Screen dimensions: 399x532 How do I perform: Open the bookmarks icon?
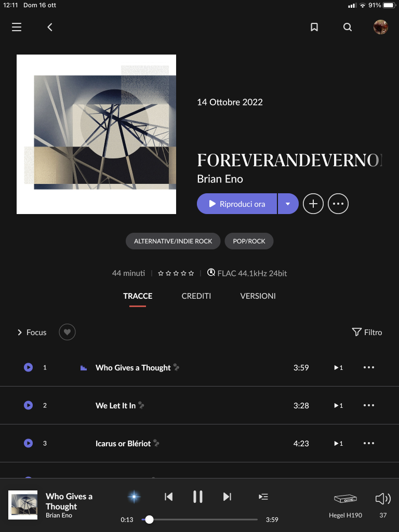point(314,27)
